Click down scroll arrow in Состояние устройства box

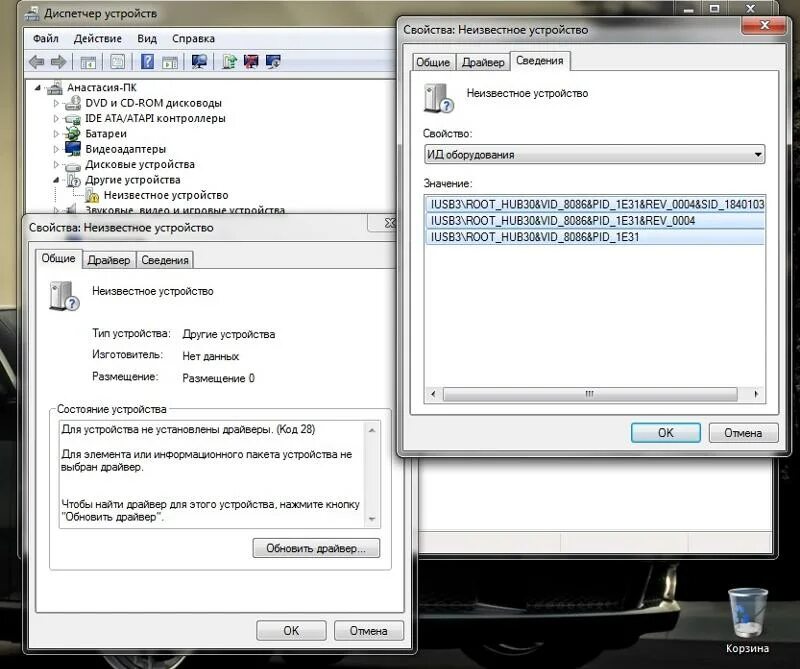[x=372, y=519]
